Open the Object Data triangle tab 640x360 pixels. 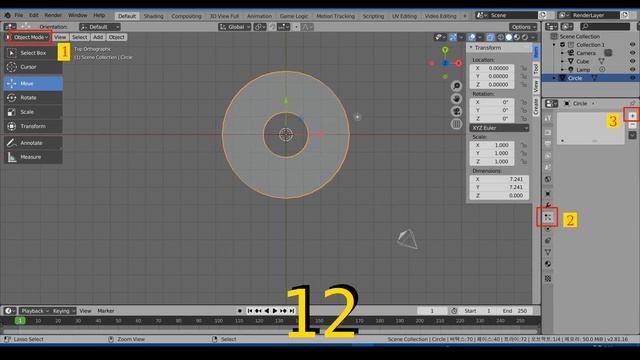point(548,252)
